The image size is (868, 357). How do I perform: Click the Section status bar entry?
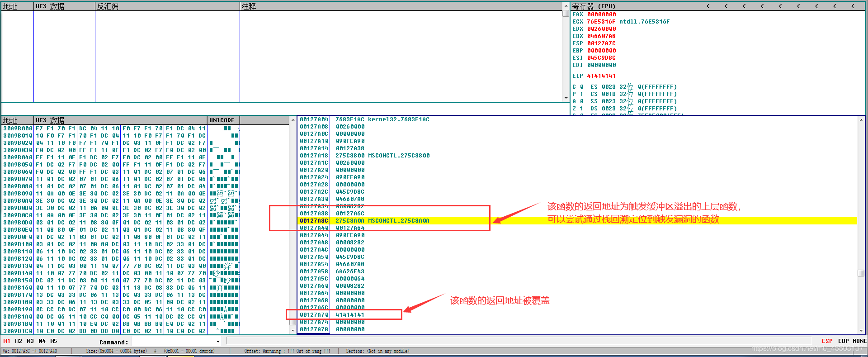pyautogui.click(x=377, y=351)
